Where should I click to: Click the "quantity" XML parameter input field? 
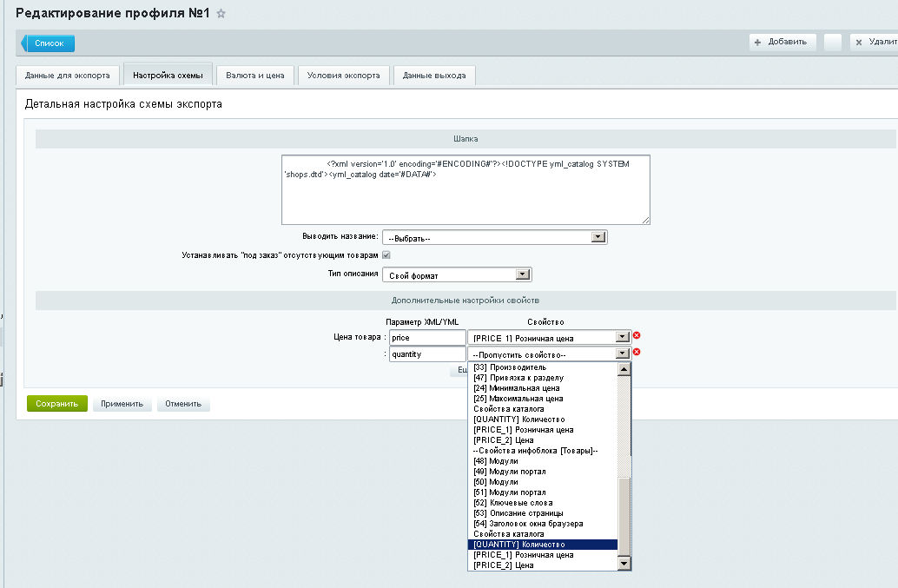point(426,353)
